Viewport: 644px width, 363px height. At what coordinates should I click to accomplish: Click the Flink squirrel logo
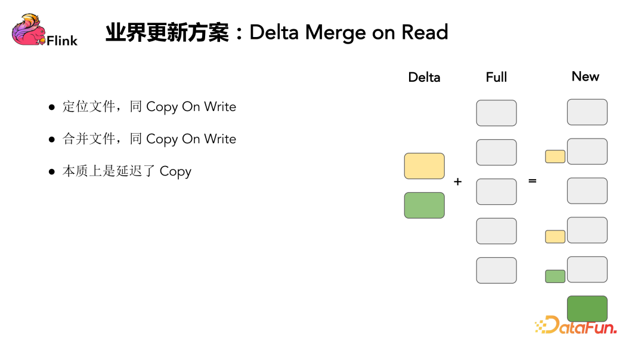(29, 30)
